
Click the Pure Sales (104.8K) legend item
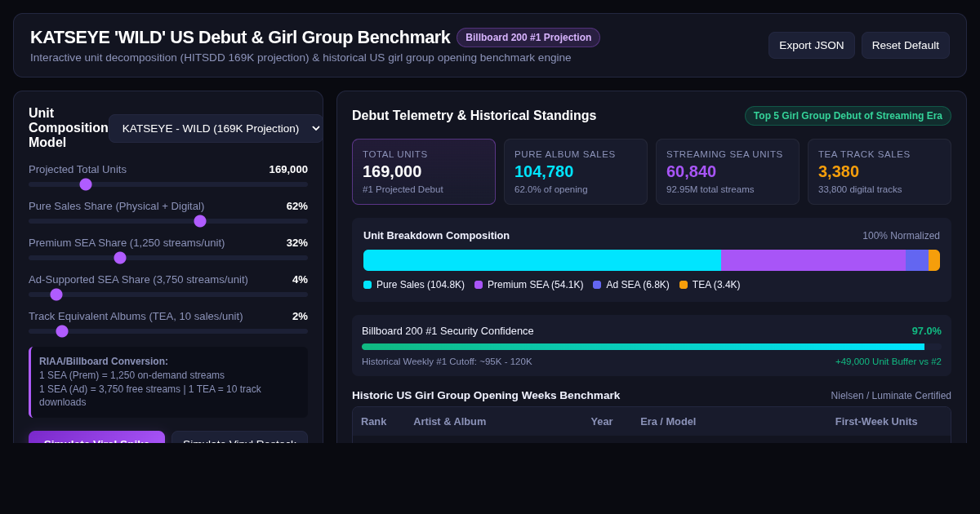point(414,285)
